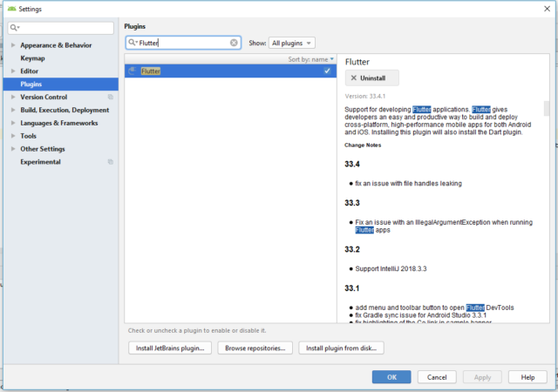Click the Experimental project-level copy icon

tap(111, 162)
